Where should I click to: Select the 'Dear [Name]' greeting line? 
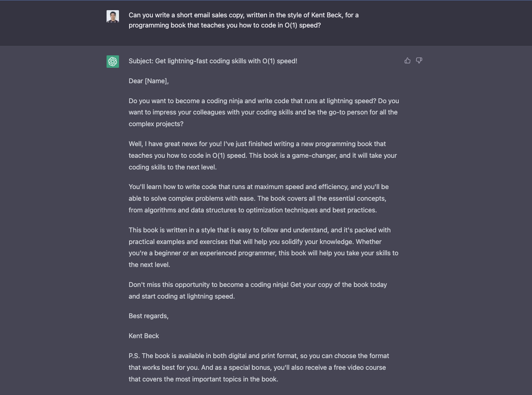[x=148, y=81]
